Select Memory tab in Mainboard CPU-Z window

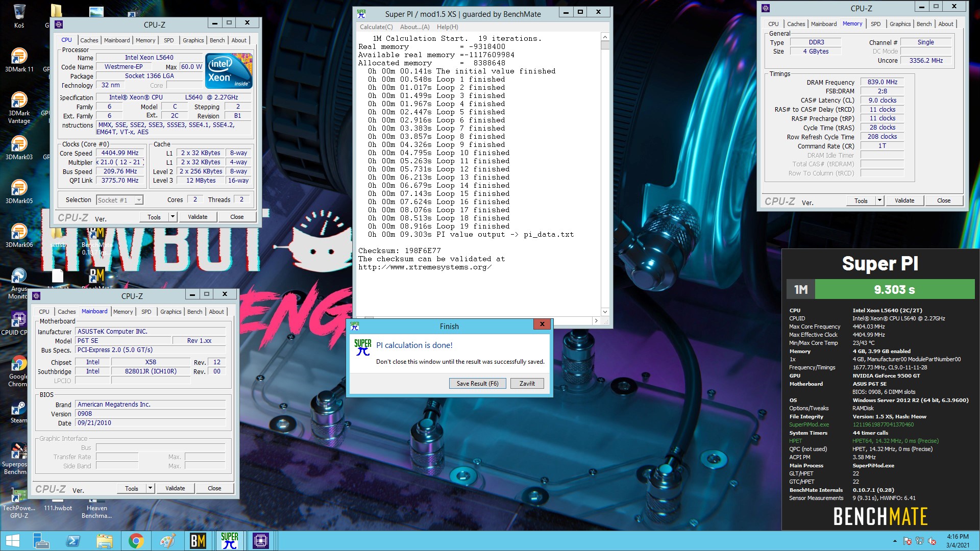point(123,312)
